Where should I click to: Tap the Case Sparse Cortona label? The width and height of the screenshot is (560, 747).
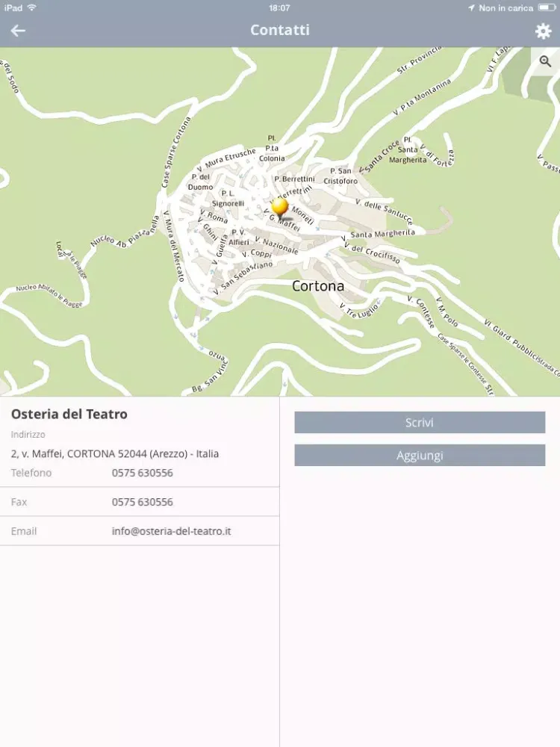tap(175, 152)
